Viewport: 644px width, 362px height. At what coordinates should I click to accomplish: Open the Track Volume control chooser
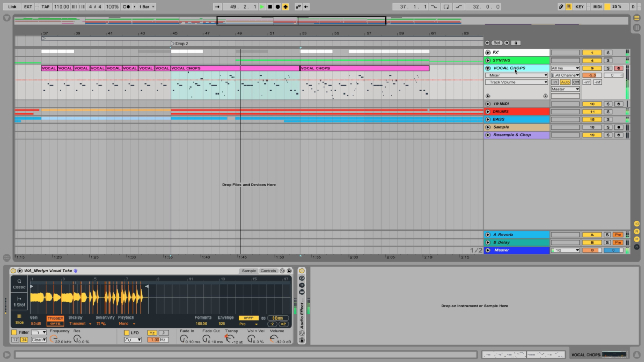point(516,82)
